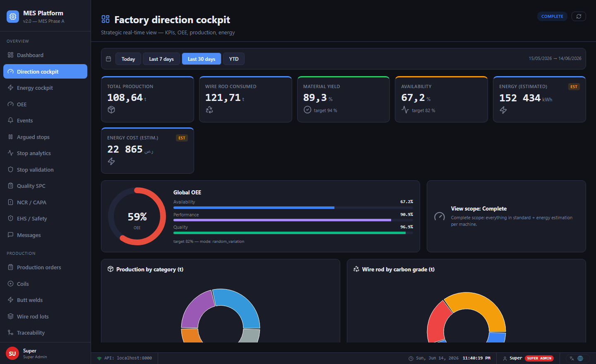This screenshot has height=364, width=596.
Task: Click the SU user avatar
Action: 12,353
